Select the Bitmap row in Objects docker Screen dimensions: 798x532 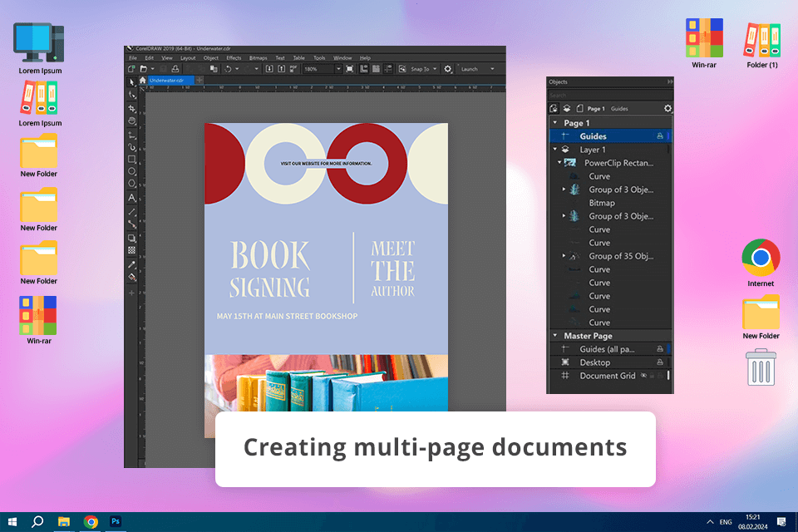click(610, 203)
